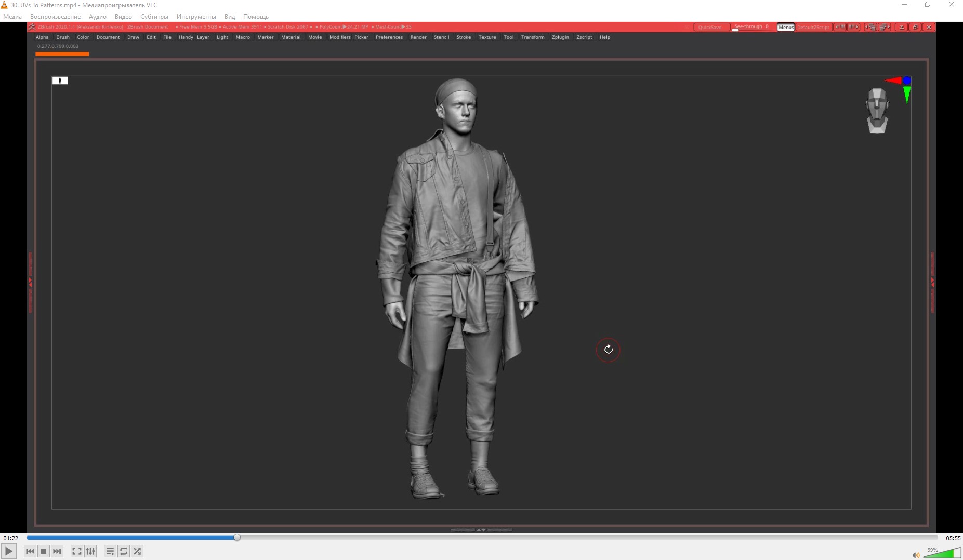Click blue Z-axis dot on gizmo

(907, 81)
